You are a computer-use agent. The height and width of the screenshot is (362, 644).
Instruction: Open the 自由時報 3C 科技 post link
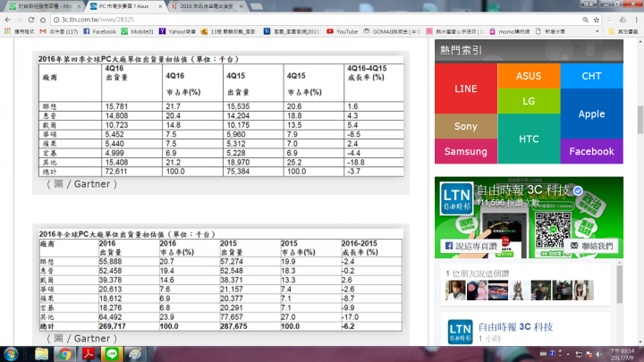coord(515,327)
